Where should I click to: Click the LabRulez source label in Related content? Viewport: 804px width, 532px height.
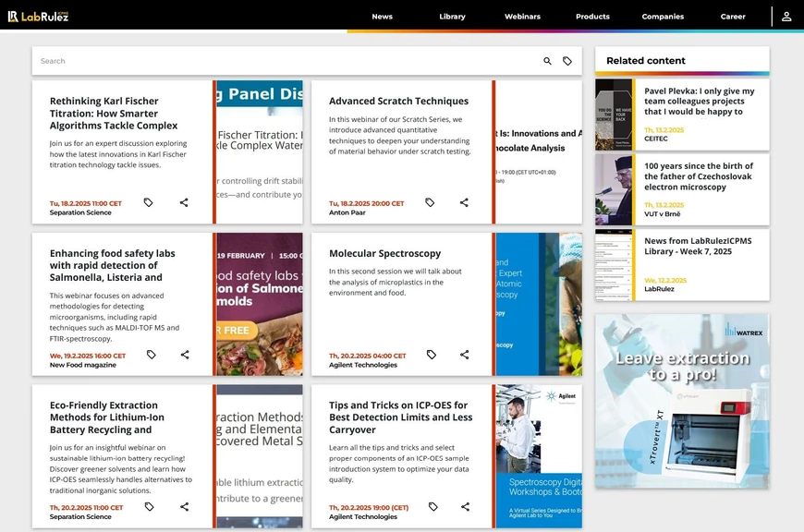pos(659,289)
